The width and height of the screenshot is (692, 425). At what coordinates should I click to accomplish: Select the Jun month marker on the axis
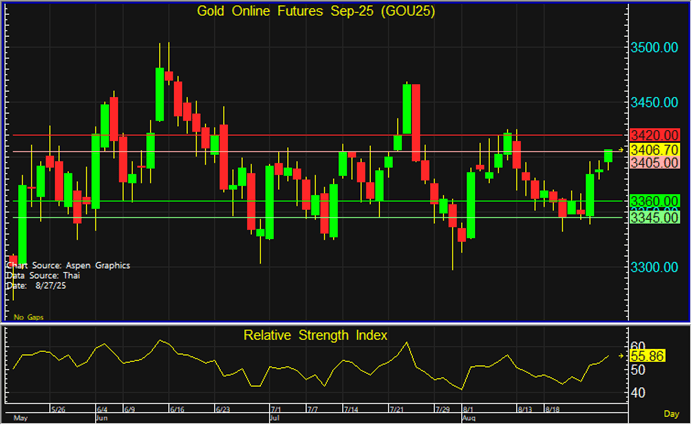click(101, 418)
